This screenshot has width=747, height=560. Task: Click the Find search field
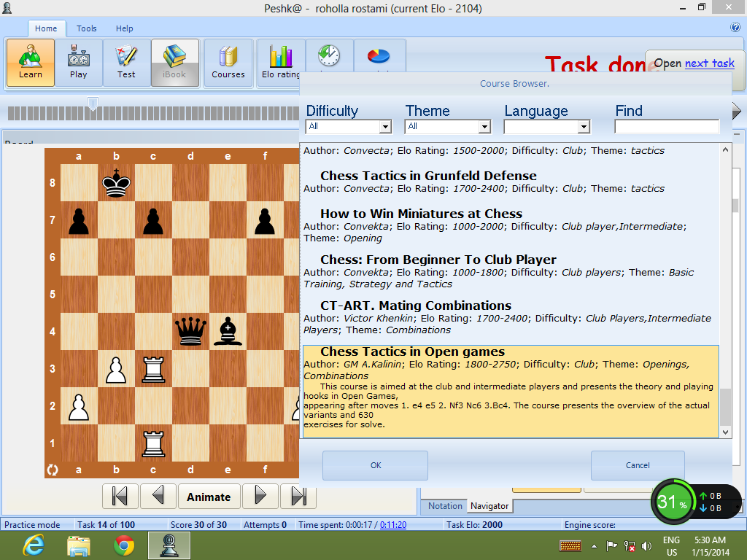pos(667,126)
